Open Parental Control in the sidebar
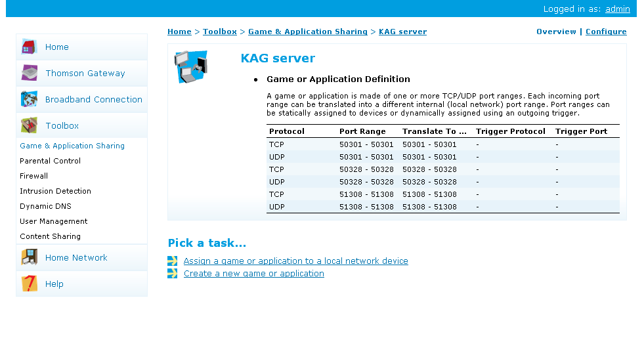644x363 pixels. click(x=50, y=161)
